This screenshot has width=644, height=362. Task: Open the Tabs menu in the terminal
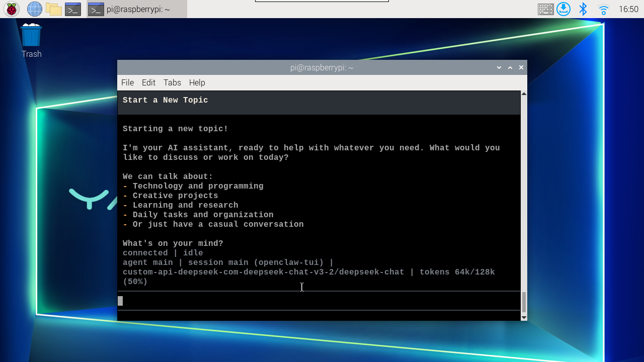tap(172, 82)
